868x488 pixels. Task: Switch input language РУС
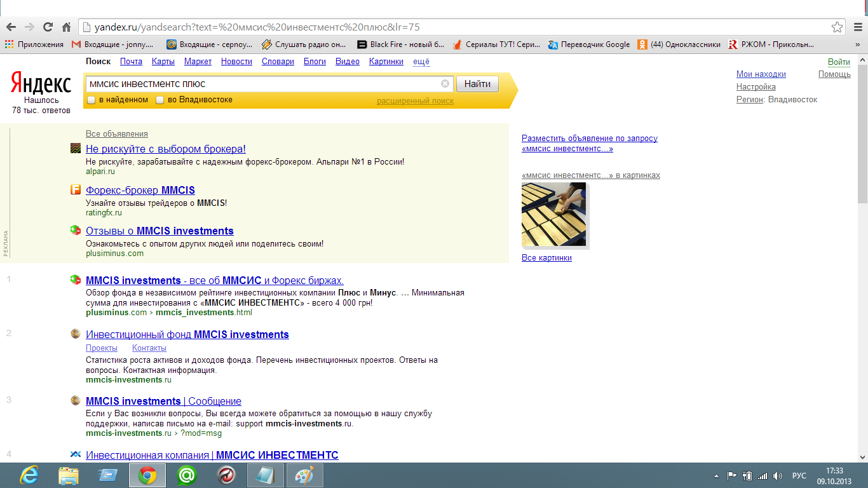tap(799, 475)
